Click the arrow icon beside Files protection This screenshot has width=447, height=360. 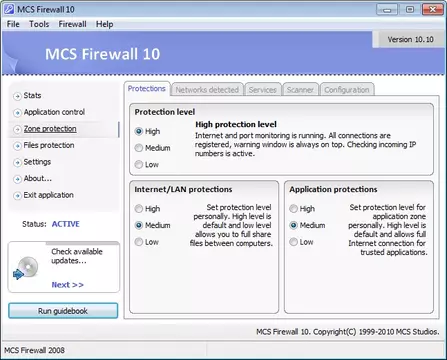[x=17, y=146]
